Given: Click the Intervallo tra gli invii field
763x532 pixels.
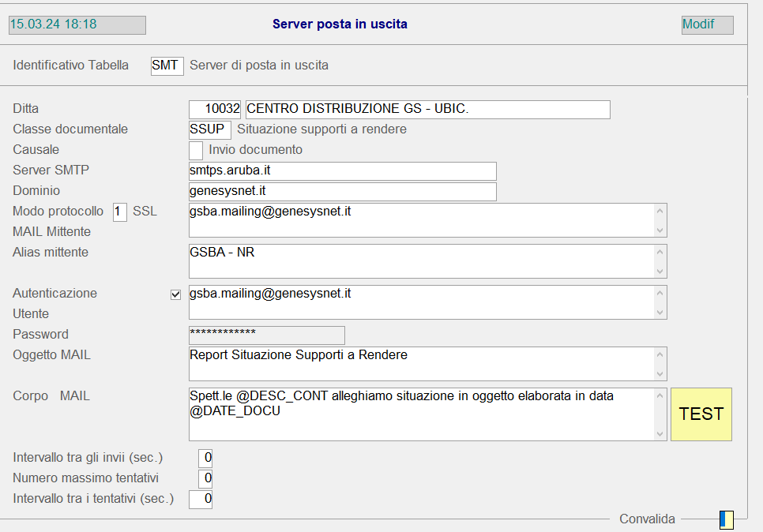Looking at the screenshot, I should pyautogui.click(x=205, y=459).
